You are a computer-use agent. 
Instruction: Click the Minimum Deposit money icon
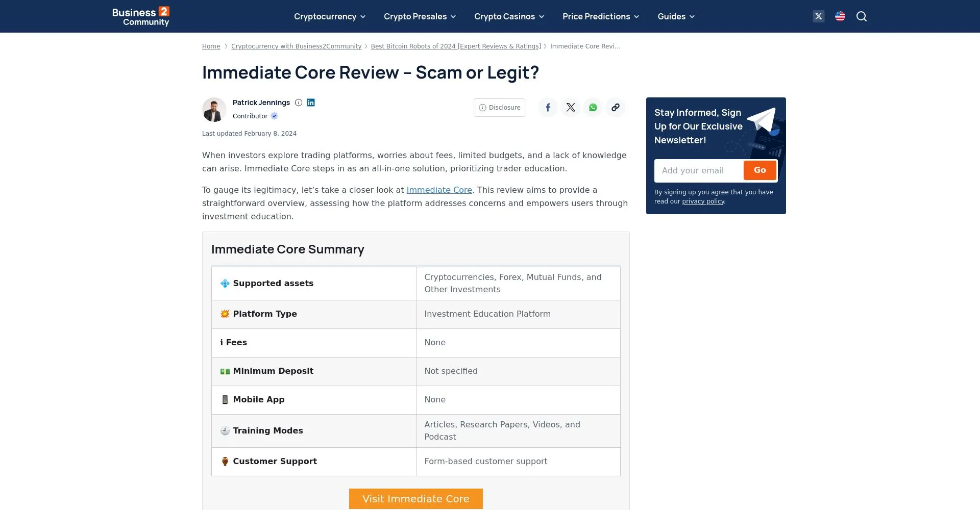point(225,371)
